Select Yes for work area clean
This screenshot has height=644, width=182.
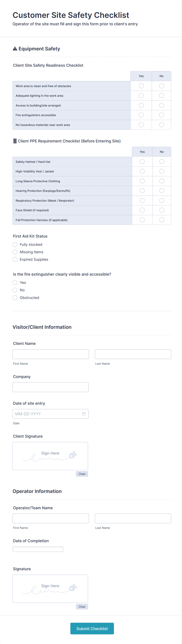point(141,86)
